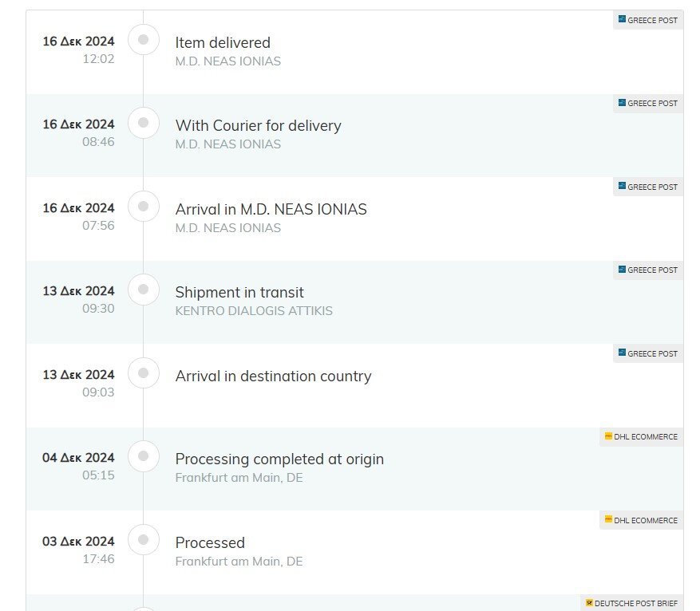Click the Arrival in destination country text
The width and height of the screenshot is (700, 611).
(273, 376)
